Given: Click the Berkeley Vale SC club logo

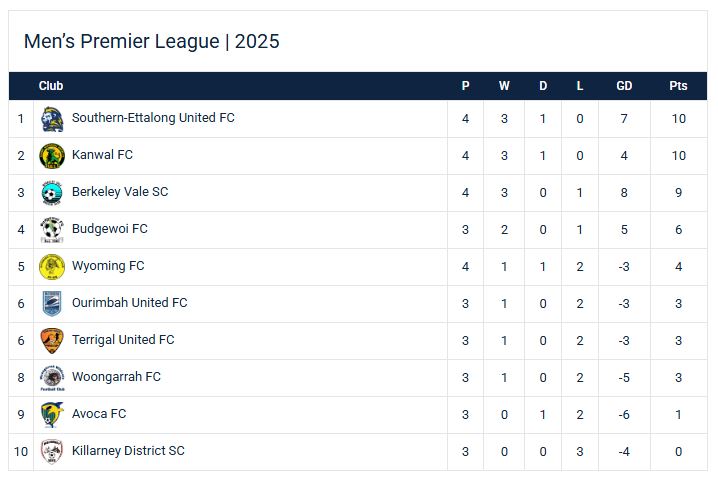Looking at the screenshot, I should point(52,193).
